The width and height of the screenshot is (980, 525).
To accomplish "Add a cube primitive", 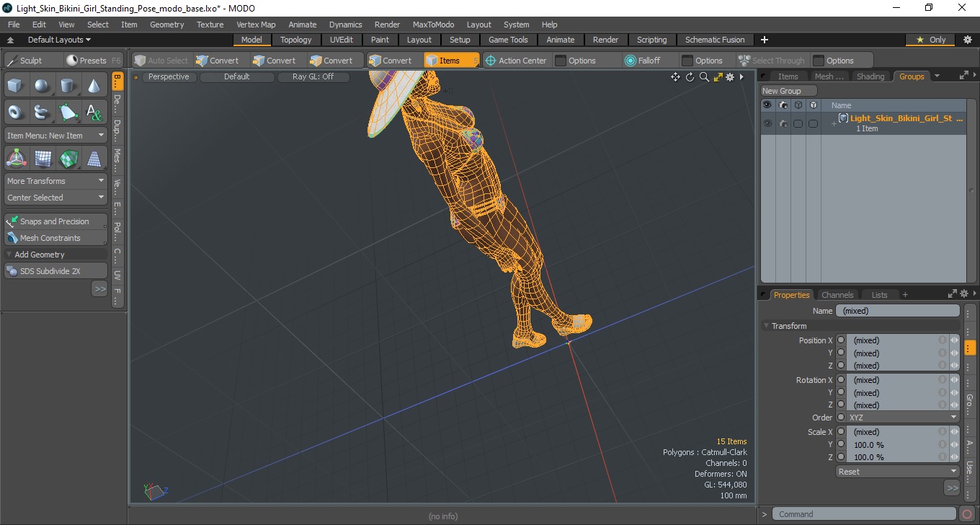I will click(x=15, y=86).
